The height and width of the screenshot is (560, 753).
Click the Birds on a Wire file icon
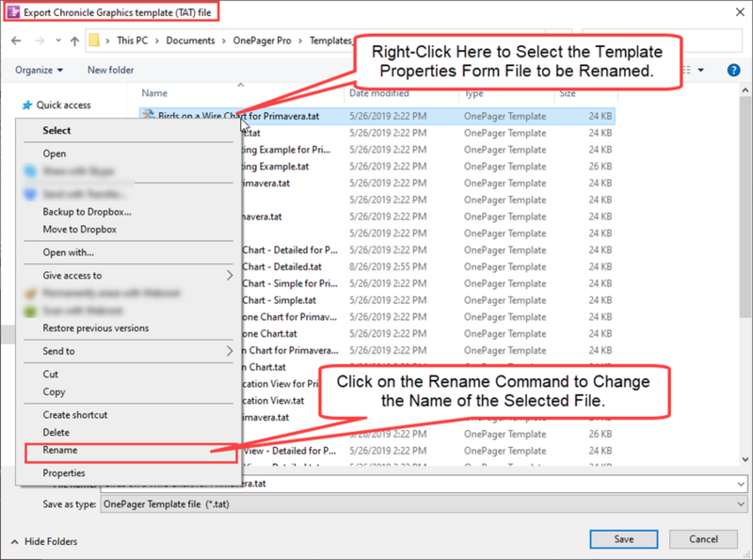[x=149, y=115]
